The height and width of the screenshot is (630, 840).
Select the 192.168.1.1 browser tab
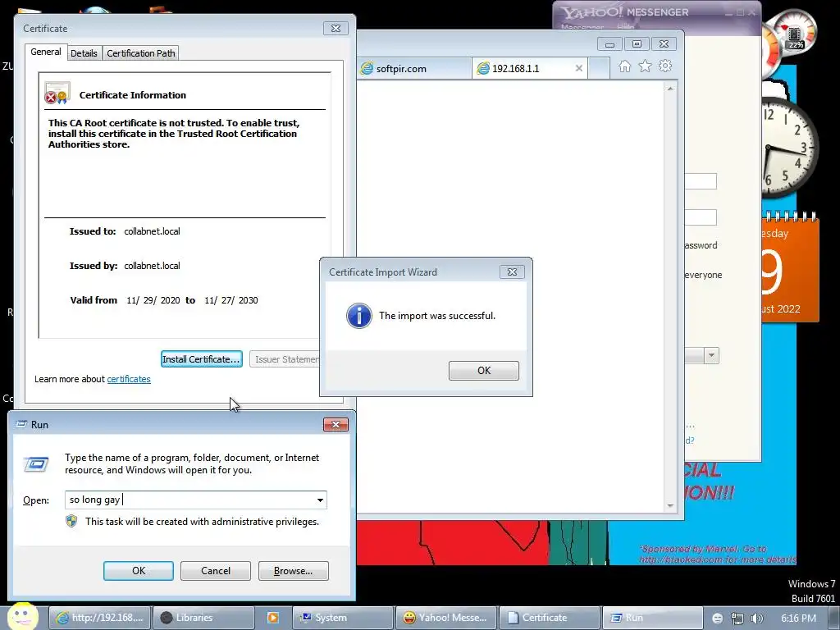529,69
